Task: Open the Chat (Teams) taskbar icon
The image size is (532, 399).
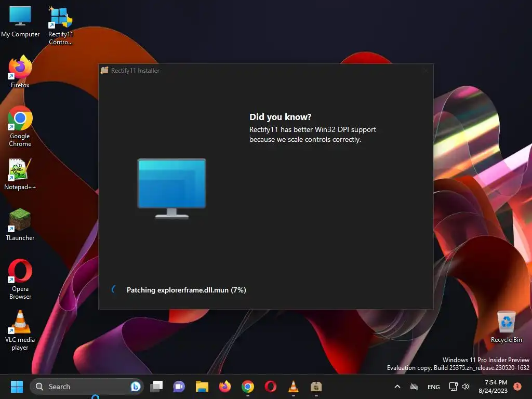Action: [179, 387]
